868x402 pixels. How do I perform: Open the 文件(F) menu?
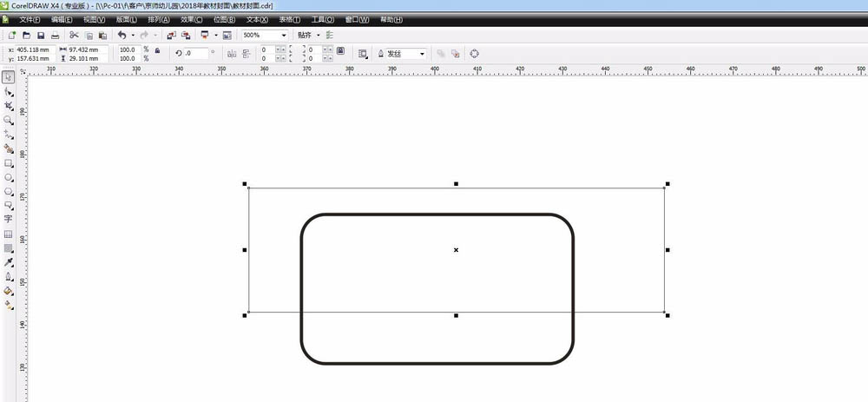(x=30, y=19)
